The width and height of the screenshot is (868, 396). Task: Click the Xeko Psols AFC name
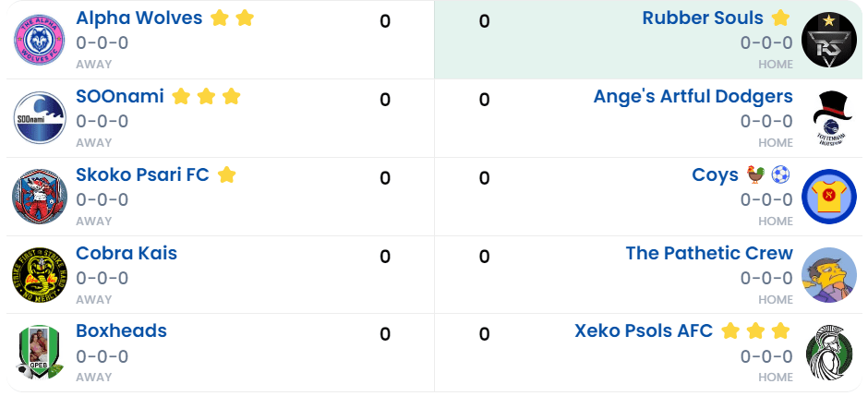(644, 330)
